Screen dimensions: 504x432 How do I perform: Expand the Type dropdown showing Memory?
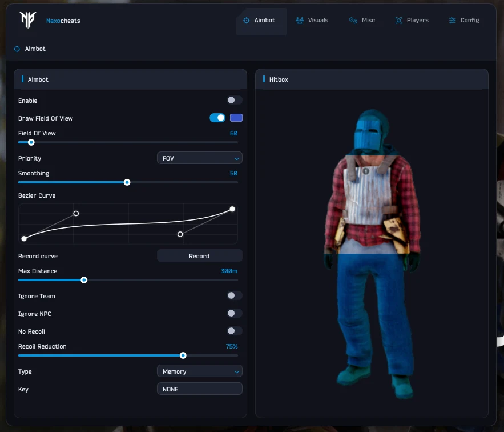tap(200, 371)
